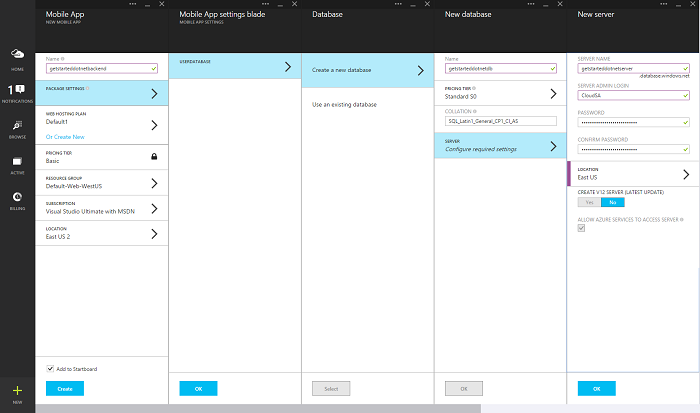Click info icon beside Allow Azure Services
Screen dimensions: 700x413
click(682, 220)
